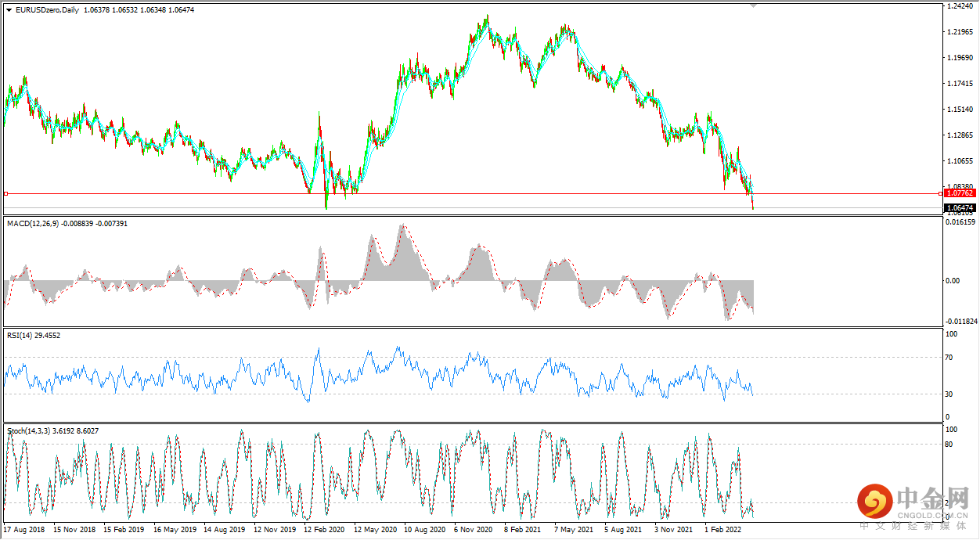Open the EURUSDzero,Daily chart title arrow

click(x=9, y=10)
